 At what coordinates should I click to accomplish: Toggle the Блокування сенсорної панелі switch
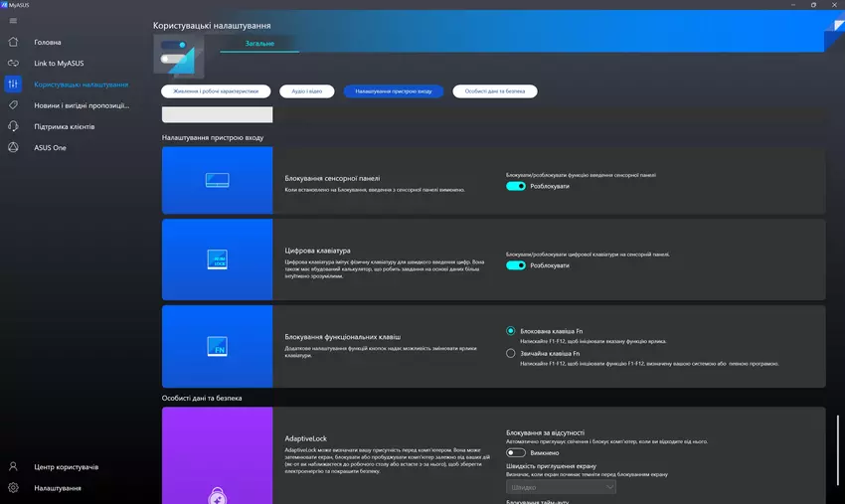pyautogui.click(x=516, y=186)
